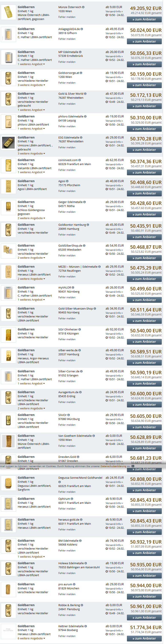The width and height of the screenshot is (166, 644).
Task: Show dealer info for coininvest.com
Action: 80,160
